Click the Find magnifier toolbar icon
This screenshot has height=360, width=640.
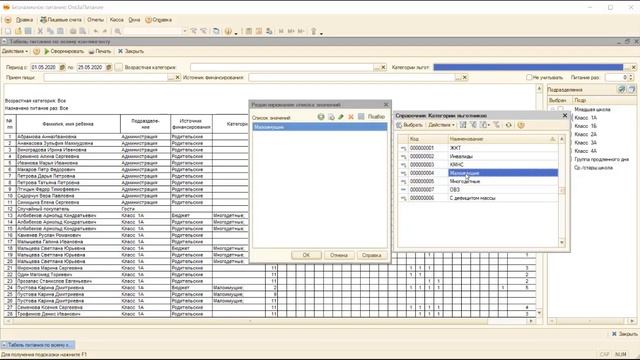click(118, 31)
